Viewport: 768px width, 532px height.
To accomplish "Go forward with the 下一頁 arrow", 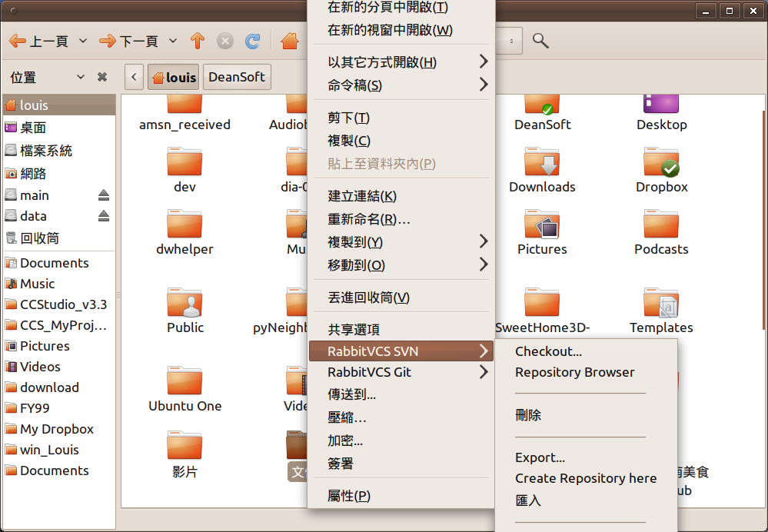I will [x=128, y=42].
